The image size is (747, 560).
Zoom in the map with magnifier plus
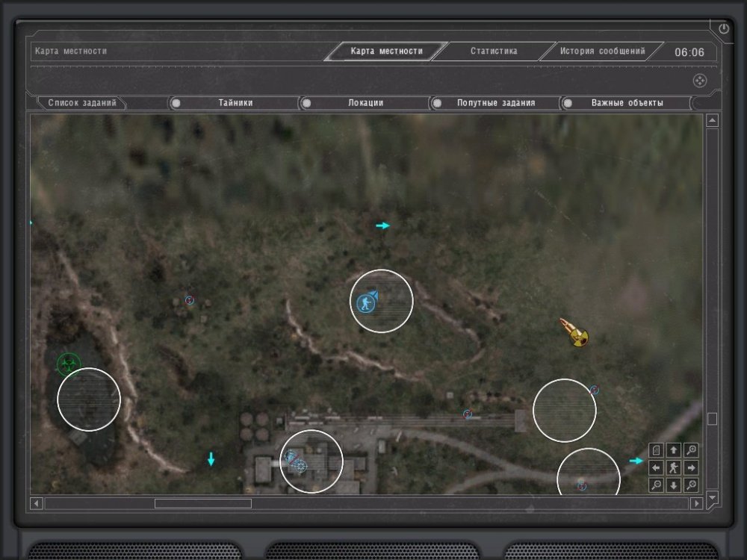click(692, 450)
